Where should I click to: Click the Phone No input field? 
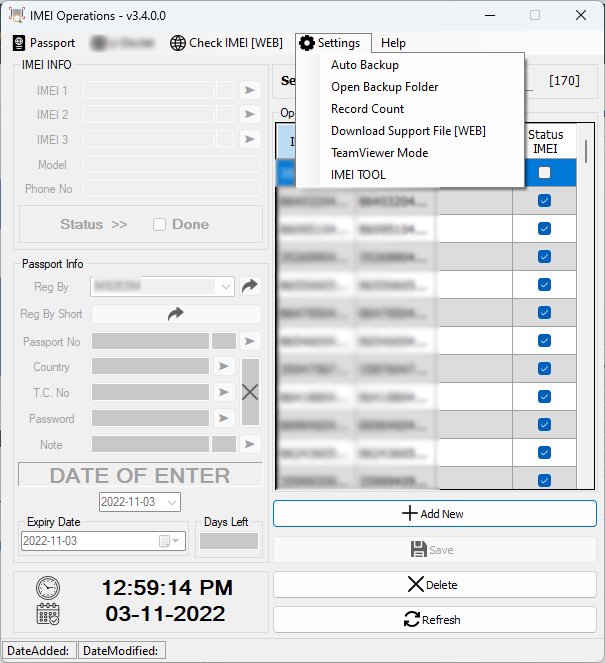171,188
